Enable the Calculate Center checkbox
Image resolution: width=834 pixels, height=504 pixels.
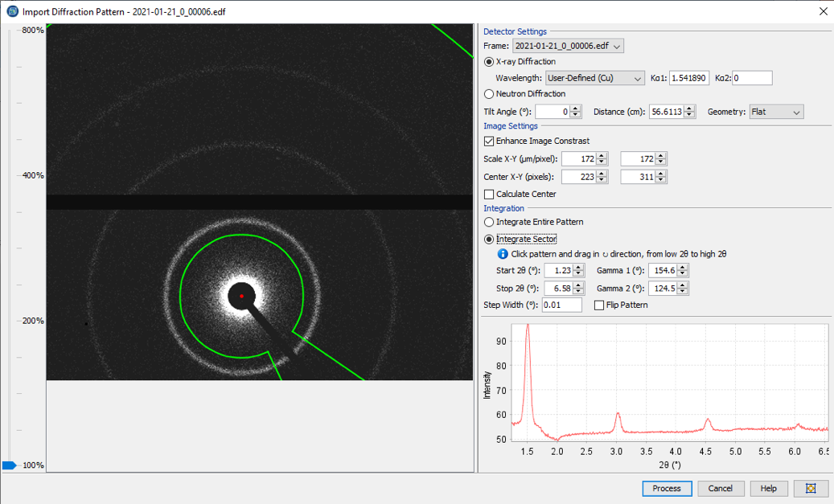click(489, 195)
